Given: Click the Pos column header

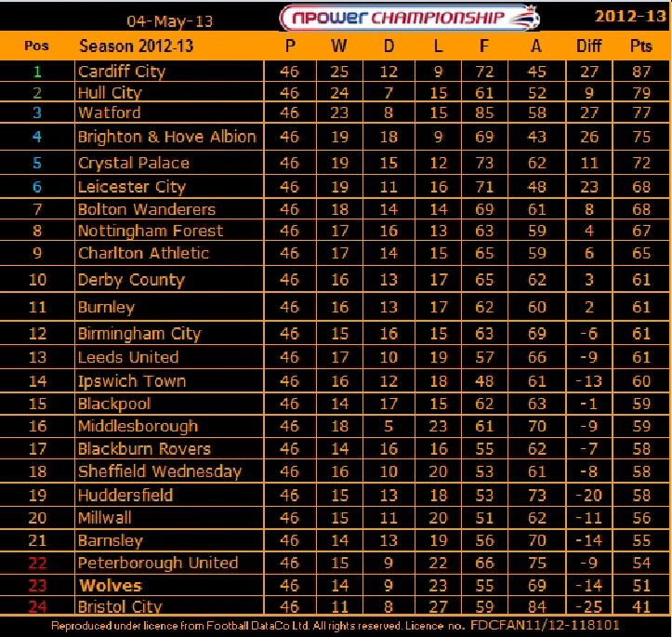Looking at the screenshot, I should point(36,46).
